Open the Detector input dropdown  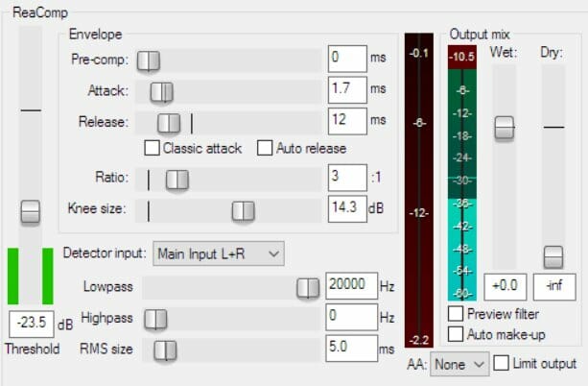tap(219, 253)
